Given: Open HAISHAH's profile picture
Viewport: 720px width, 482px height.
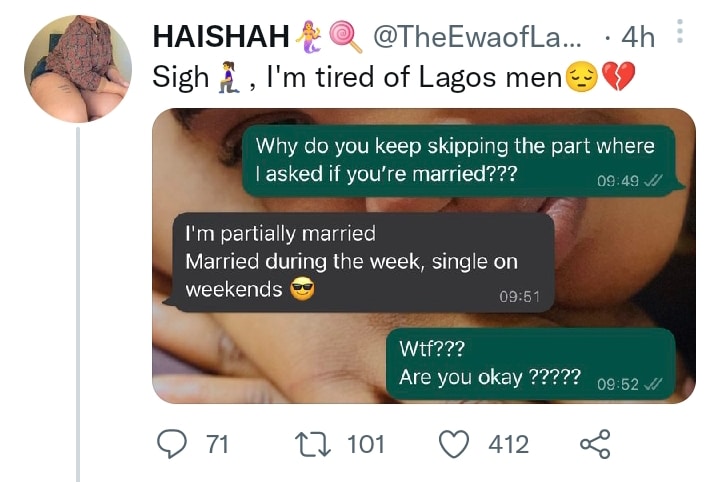Looking at the screenshot, I should (x=77, y=69).
